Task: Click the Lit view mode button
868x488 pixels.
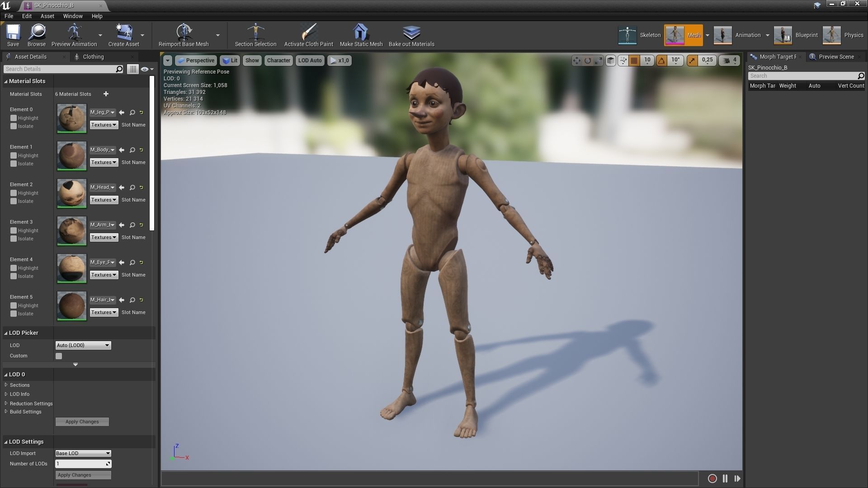Action: 230,61
